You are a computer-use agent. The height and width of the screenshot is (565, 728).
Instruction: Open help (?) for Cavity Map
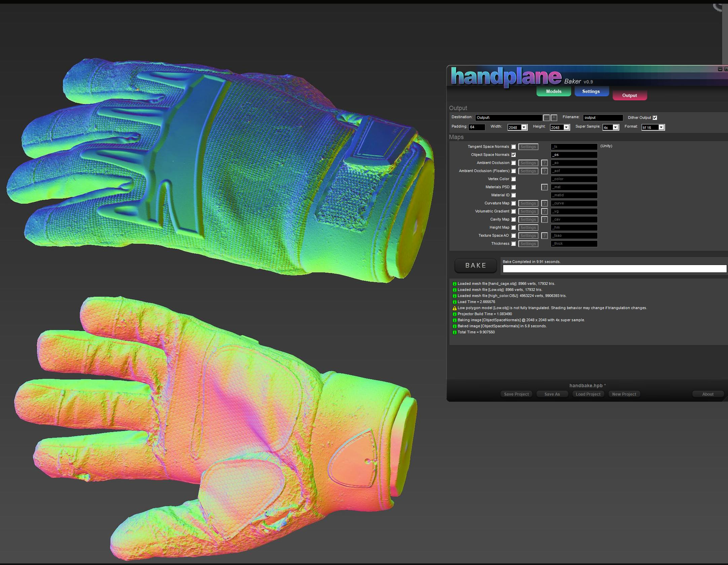pyautogui.click(x=545, y=219)
